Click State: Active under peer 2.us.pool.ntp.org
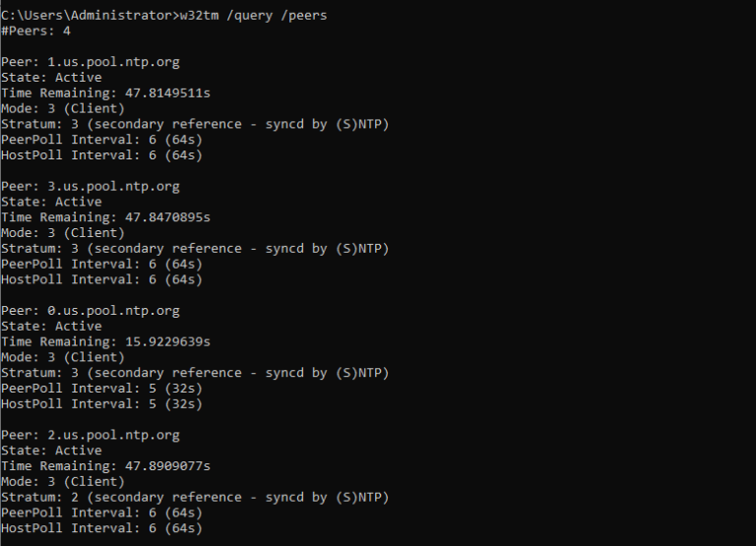The image size is (756, 546). 51,451
